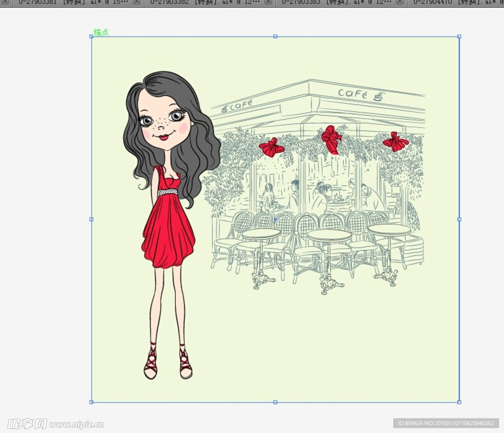Select the coffee cup icon beside CAFé sign

379,96
